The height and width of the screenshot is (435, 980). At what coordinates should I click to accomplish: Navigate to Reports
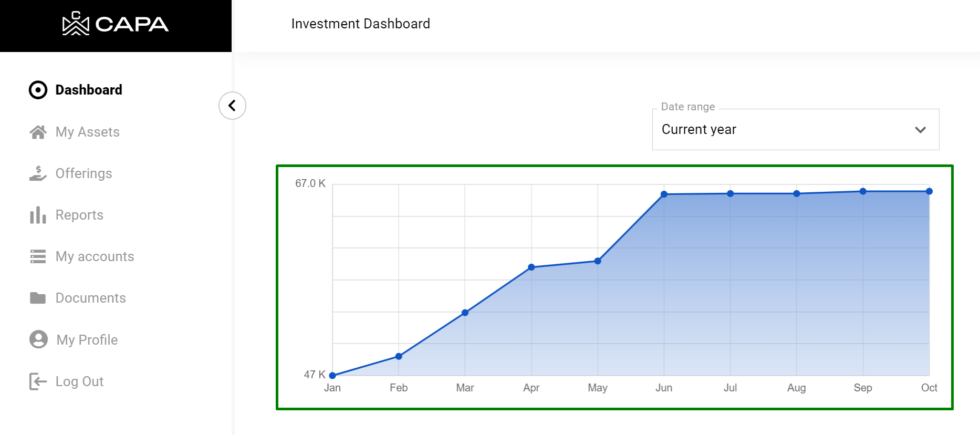point(79,215)
